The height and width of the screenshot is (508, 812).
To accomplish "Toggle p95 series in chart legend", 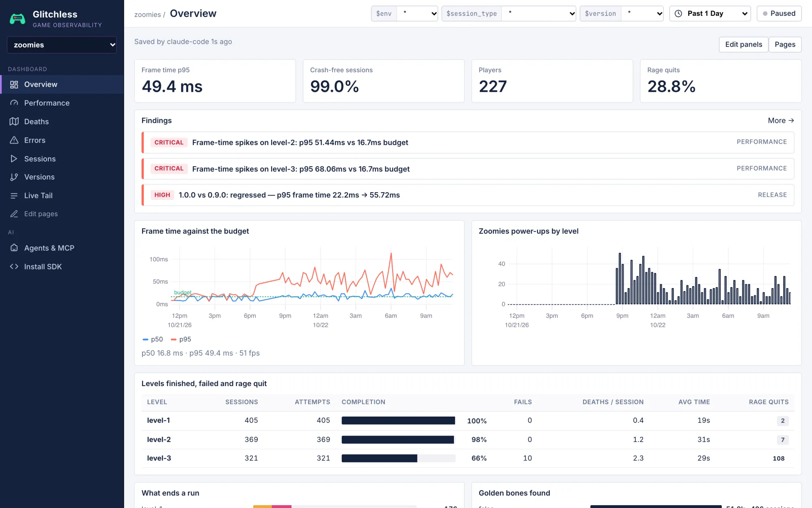I will tap(181, 339).
